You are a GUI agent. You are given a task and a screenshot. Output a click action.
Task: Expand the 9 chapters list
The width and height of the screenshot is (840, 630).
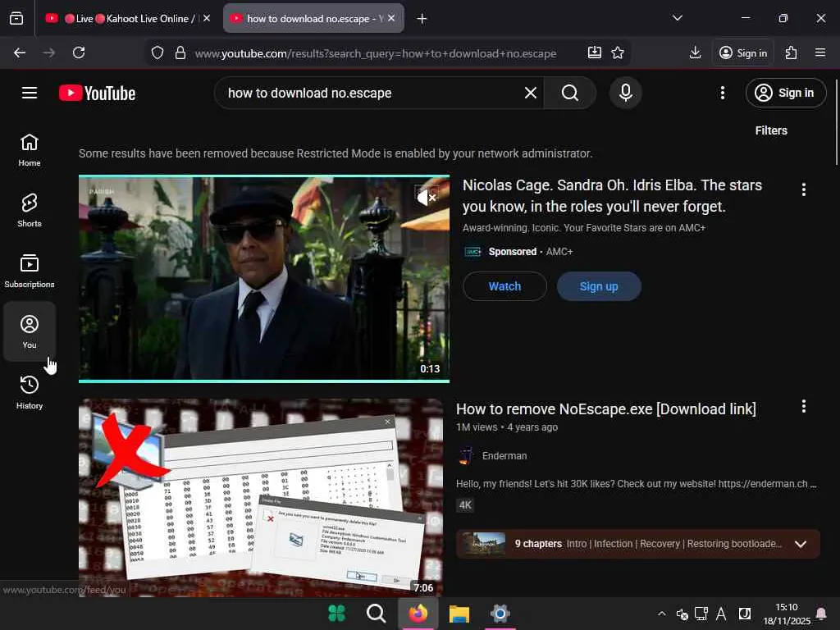801,545
